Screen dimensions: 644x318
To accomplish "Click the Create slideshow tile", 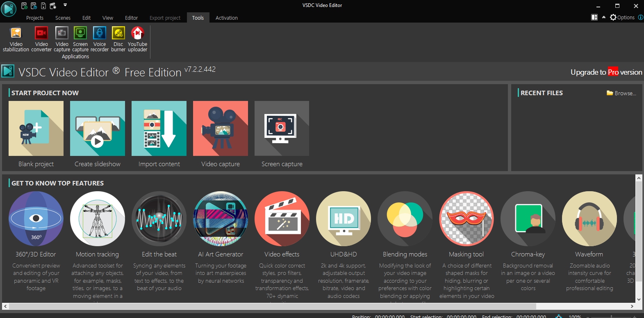I will (x=98, y=128).
